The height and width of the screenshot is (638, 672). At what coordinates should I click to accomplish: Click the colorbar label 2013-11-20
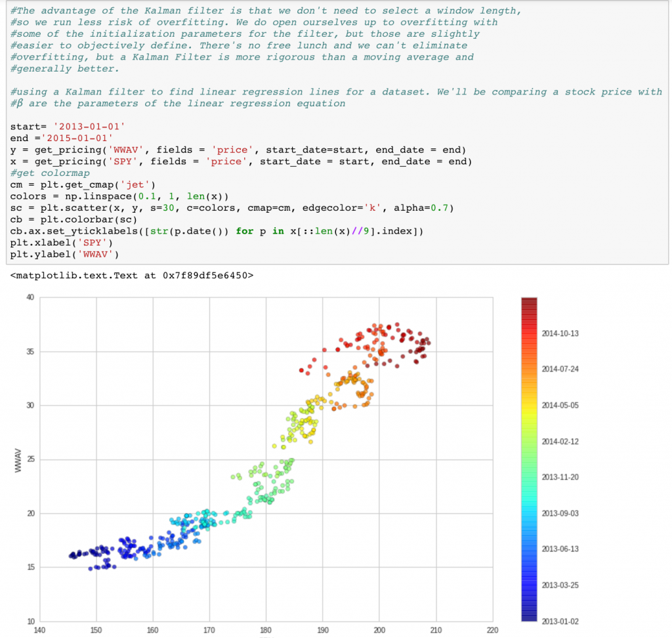(x=560, y=477)
